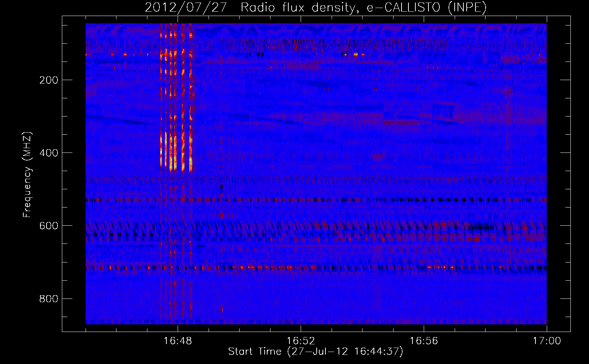Image resolution: width=589 pixels, height=364 pixels.
Task: Click the 17:00 time tick label
Action: [547, 341]
